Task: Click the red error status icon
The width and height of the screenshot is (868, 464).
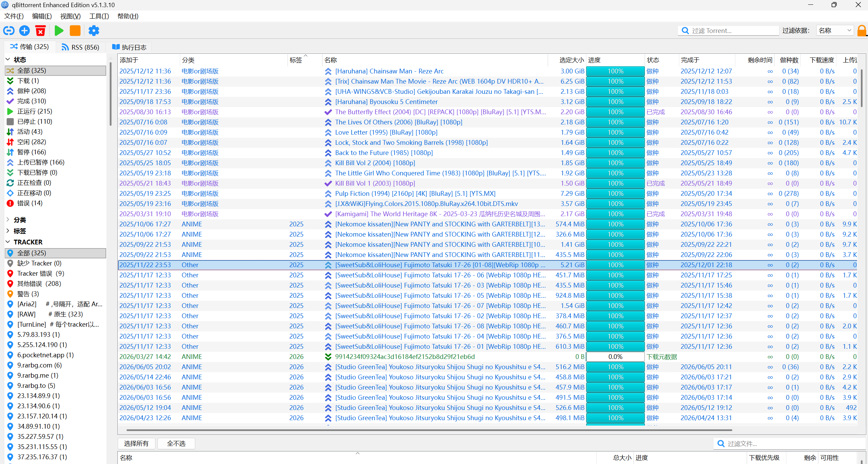Action: (10, 203)
